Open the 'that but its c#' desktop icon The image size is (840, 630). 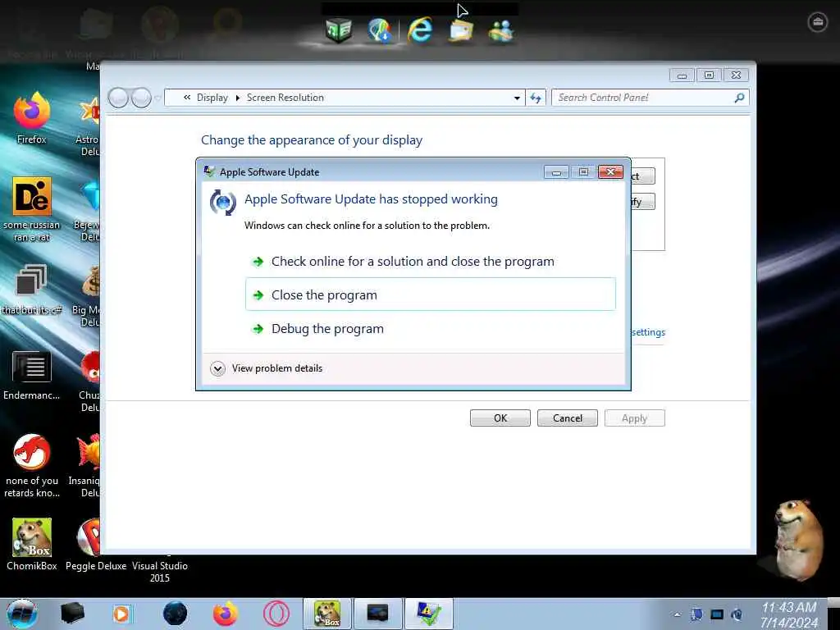(x=32, y=290)
